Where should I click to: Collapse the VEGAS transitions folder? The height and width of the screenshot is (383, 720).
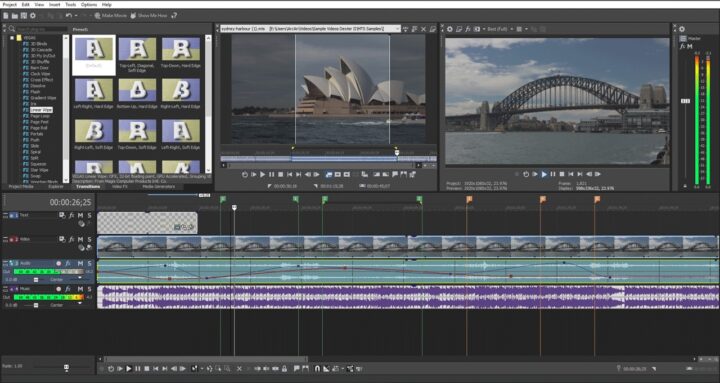click(12, 38)
